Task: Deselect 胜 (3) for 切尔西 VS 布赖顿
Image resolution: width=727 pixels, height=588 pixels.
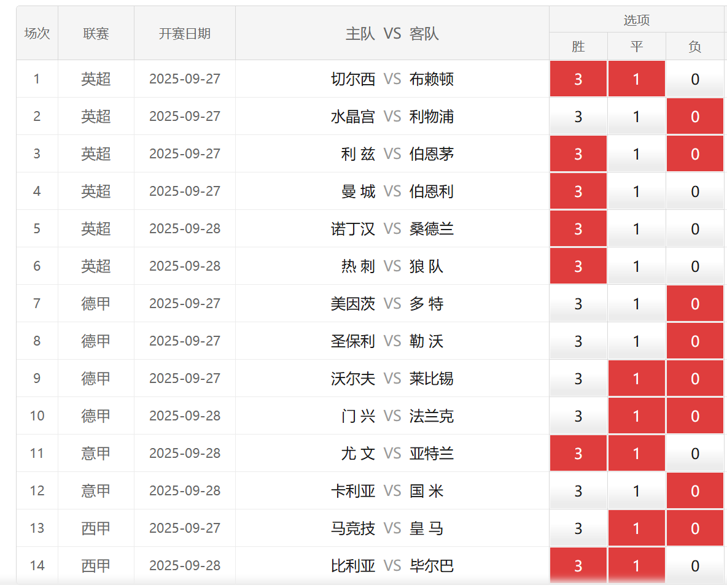Action: pyautogui.click(x=578, y=79)
